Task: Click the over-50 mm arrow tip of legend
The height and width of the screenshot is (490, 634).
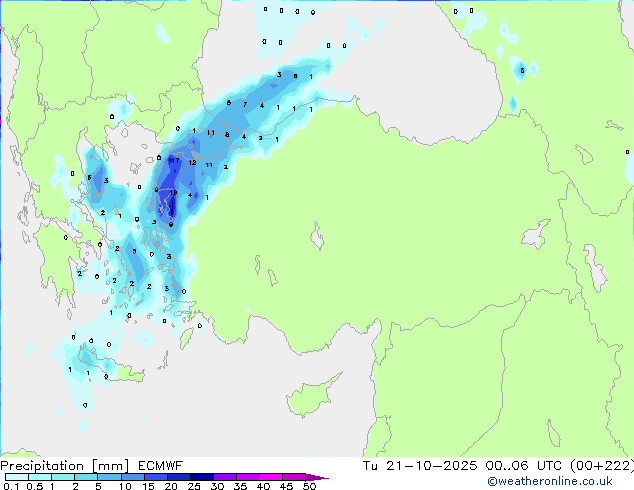Action: point(317,477)
